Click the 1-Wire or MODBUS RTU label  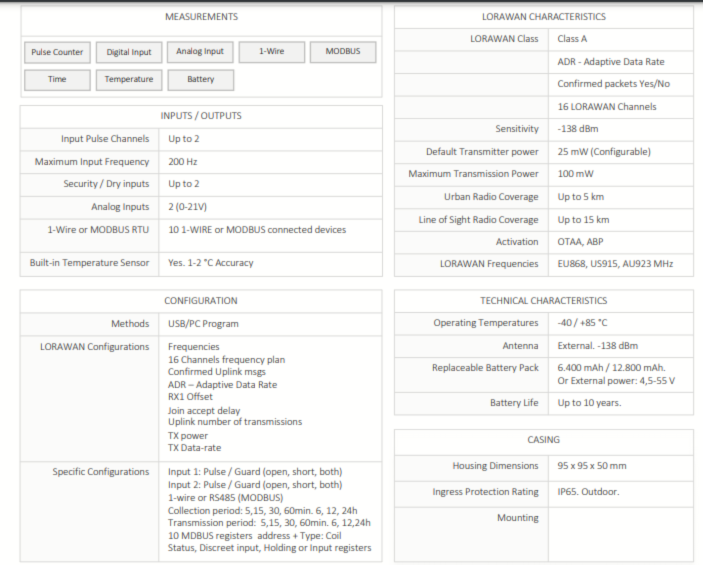(x=98, y=230)
